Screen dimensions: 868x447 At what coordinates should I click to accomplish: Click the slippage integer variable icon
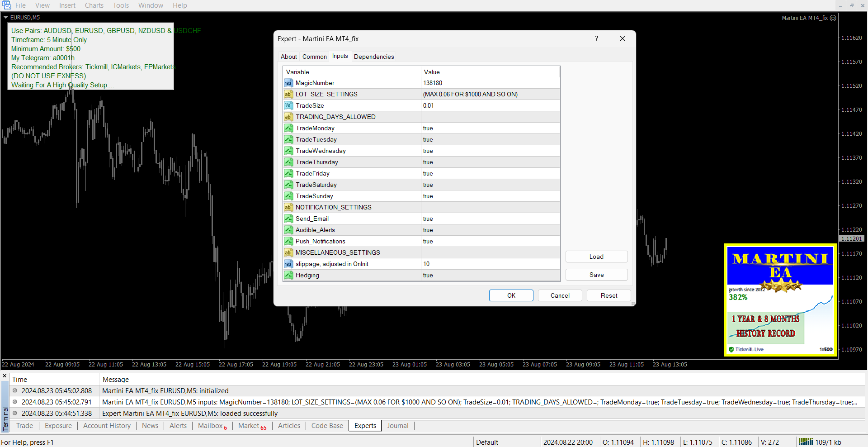288,264
